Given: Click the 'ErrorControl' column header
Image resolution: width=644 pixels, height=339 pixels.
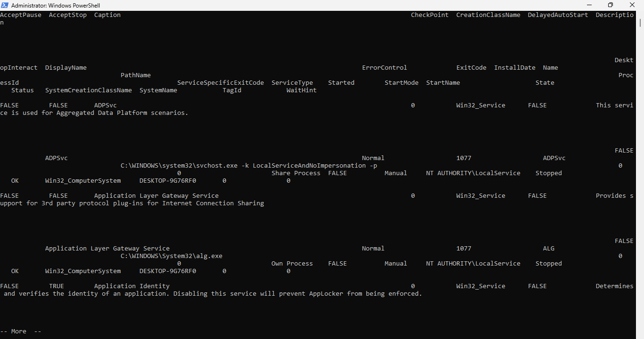Looking at the screenshot, I should (x=384, y=68).
